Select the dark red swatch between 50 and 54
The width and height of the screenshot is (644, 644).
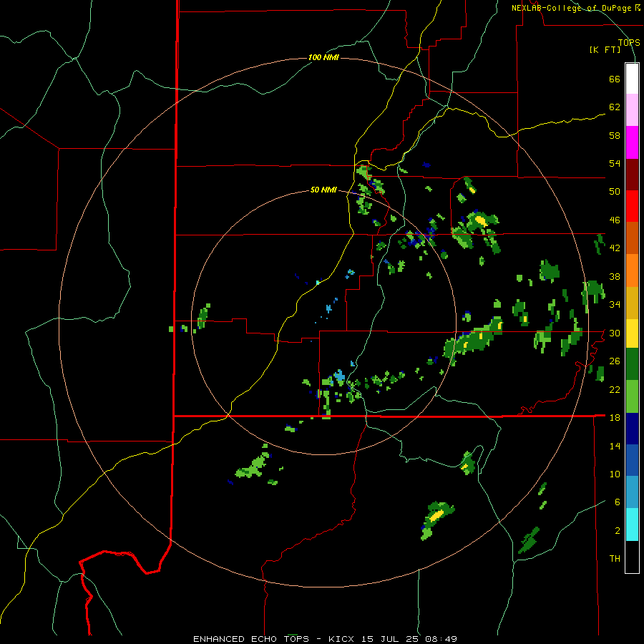pyautogui.click(x=632, y=175)
